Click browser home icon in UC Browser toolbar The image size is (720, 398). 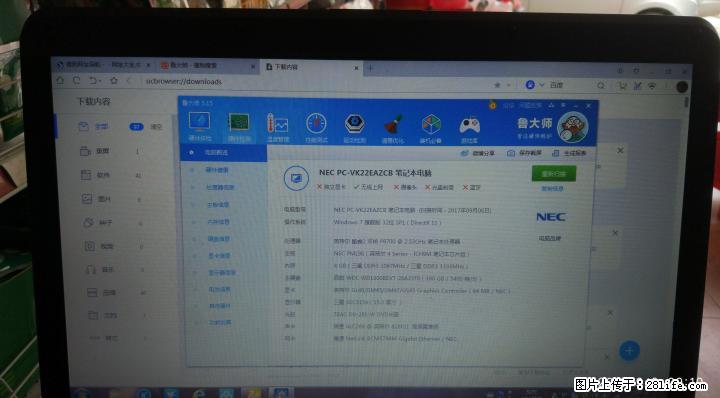coord(60,80)
